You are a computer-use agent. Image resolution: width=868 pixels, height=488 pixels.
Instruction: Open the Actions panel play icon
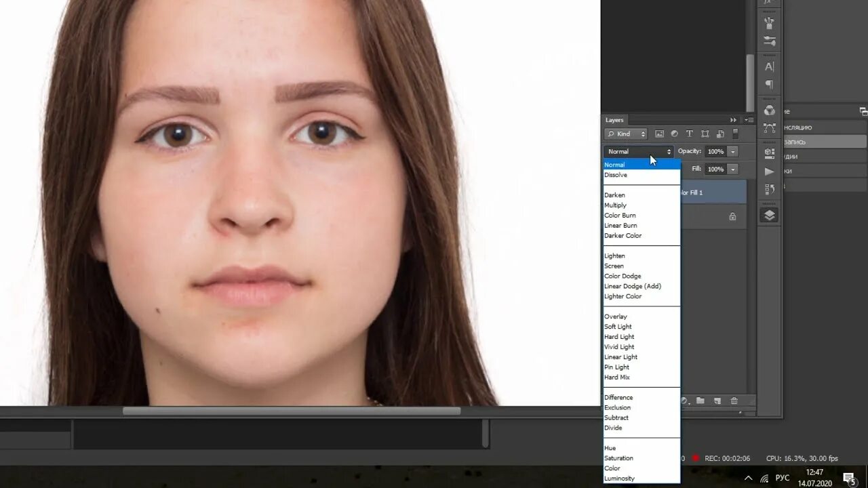pyautogui.click(x=769, y=171)
